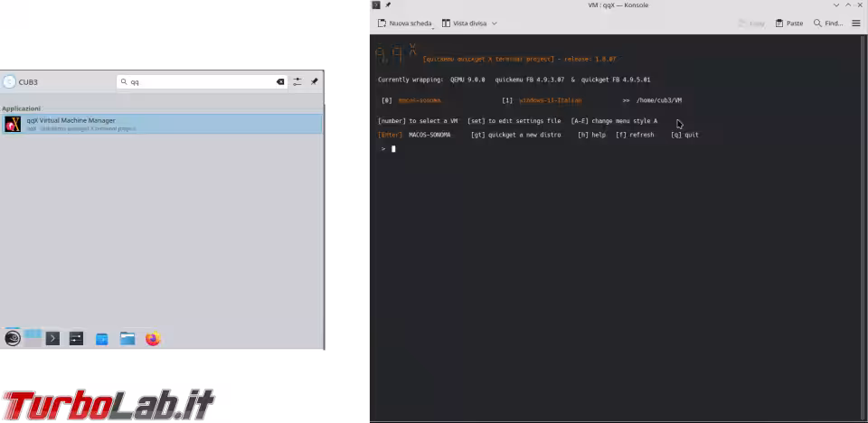
Task: Click the windows-11-Italian VM entry
Action: (x=551, y=100)
